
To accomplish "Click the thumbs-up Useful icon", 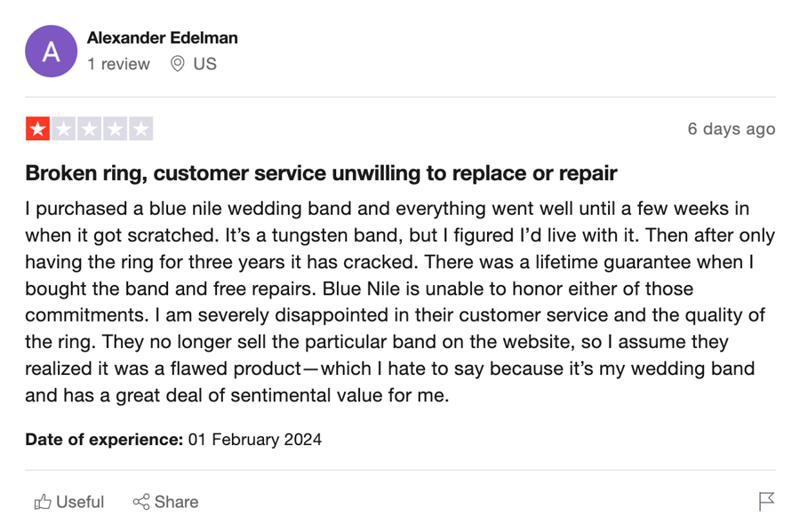I will click(x=43, y=503).
